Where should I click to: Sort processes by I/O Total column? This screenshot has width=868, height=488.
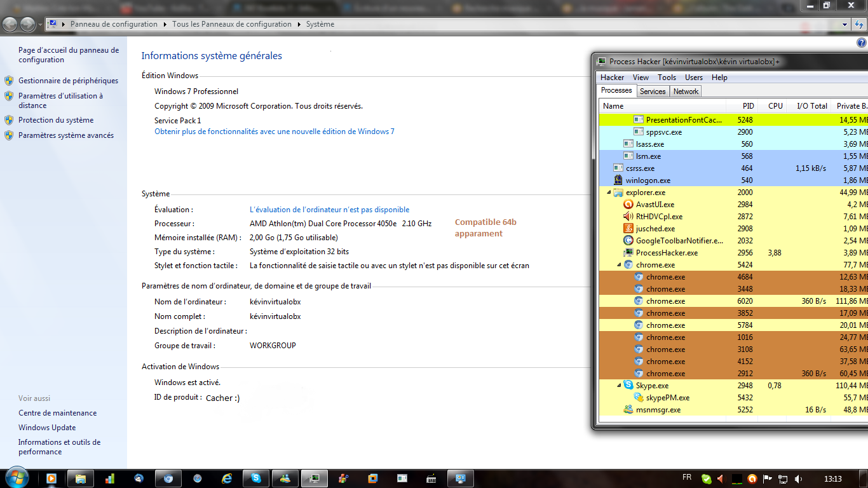(808, 106)
